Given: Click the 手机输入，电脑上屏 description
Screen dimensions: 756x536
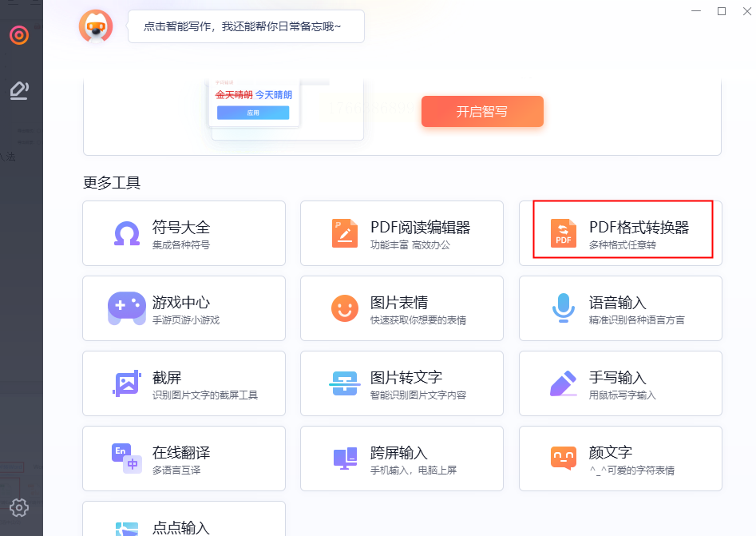Looking at the screenshot, I should [x=414, y=470].
